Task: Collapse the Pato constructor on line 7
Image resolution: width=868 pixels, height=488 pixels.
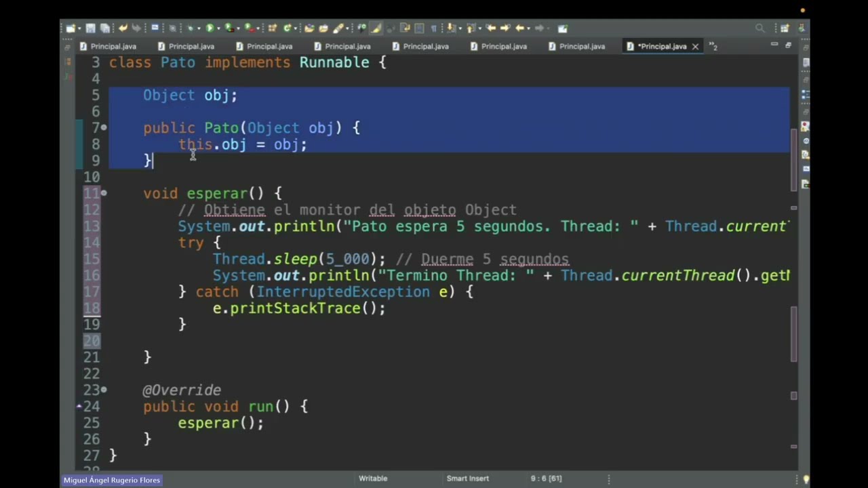Action: (104, 127)
